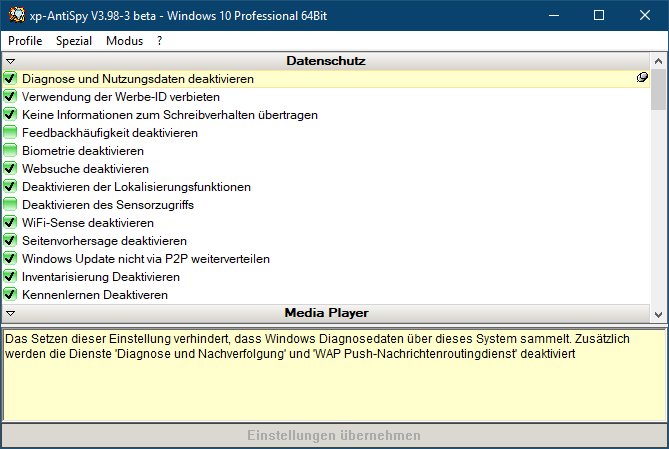Select Feedbackhäufigkeit deaktivieren label

point(110,133)
